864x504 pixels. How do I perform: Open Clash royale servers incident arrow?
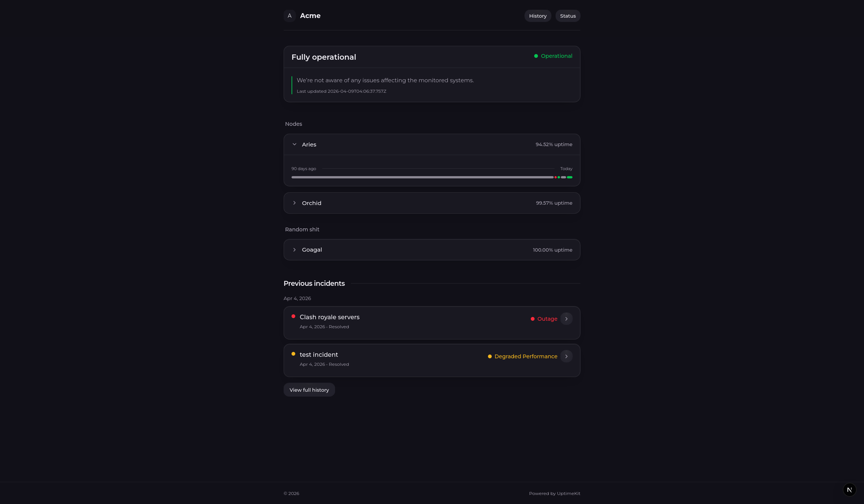[566, 319]
